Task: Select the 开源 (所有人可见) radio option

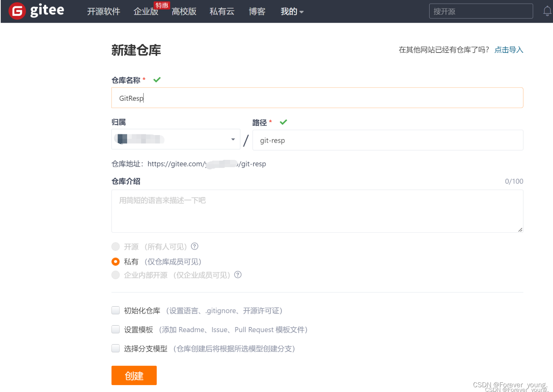Action: click(115, 247)
